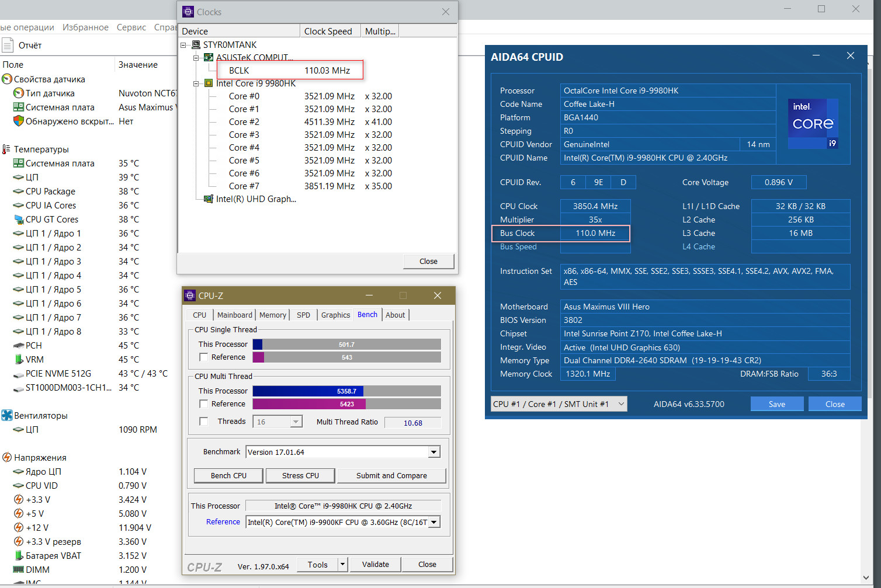The height and width of the screenshot is (588, 881).
Task: Click the Вентиляторы fan icon
Action: coord(7,415)
